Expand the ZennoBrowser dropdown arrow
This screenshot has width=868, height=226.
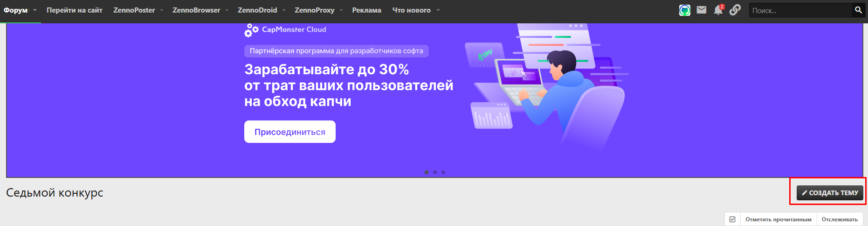pyautogui.click(x=227, y=10)
